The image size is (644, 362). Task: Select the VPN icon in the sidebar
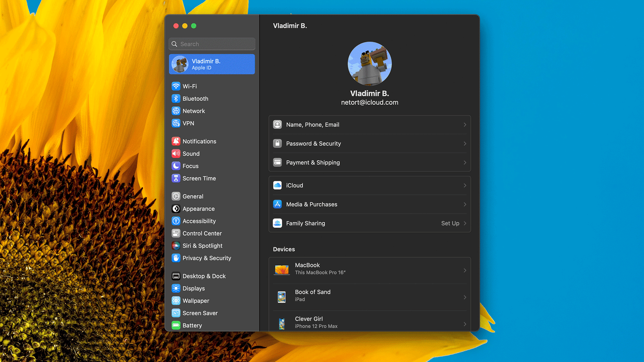[x=176, y=123]
